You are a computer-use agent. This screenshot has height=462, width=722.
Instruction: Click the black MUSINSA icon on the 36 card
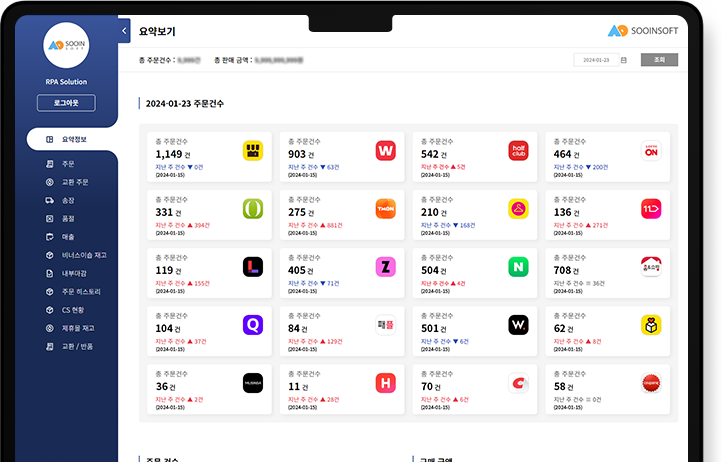[x=253, y=383]
